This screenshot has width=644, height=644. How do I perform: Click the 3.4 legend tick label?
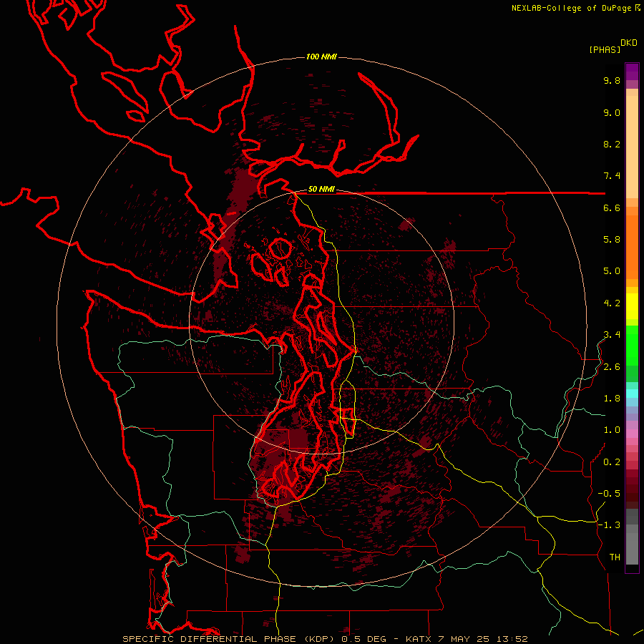pyautogui.click(x=612, y=335)
